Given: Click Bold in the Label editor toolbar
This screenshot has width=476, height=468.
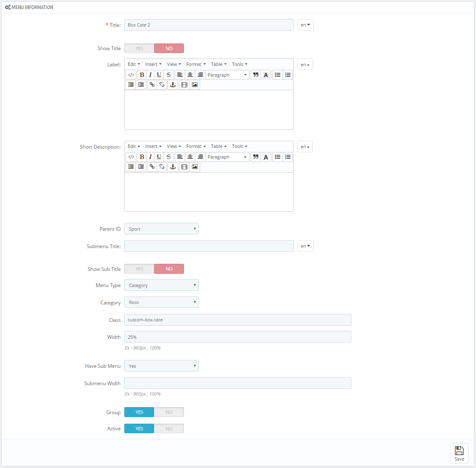Looking at the screenshot, I should [x=142, y=75].
